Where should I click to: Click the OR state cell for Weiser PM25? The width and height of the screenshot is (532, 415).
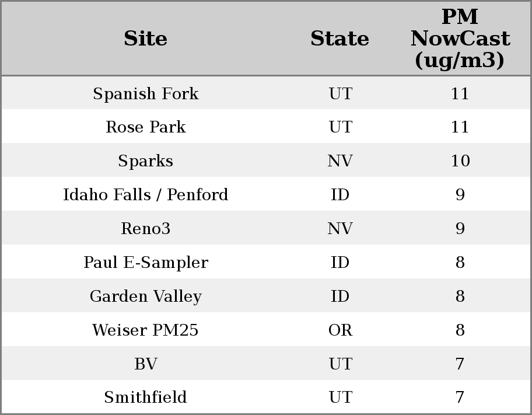tap(340, 330)
